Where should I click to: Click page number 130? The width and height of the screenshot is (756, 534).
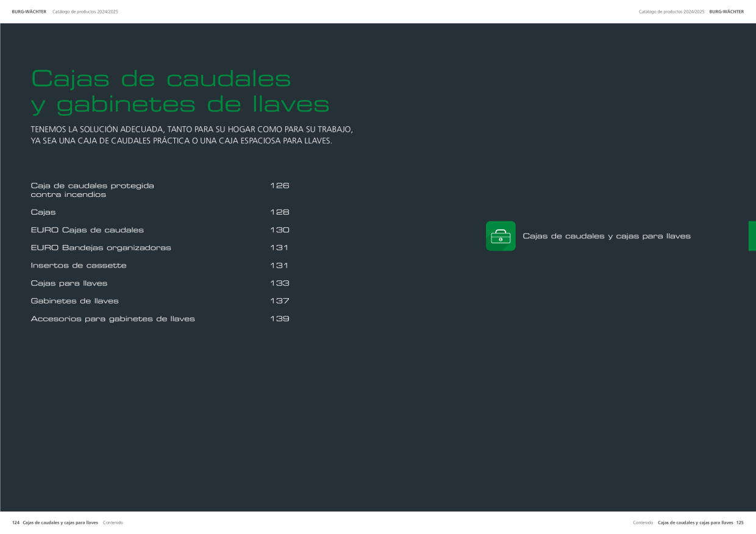point(279,230)
